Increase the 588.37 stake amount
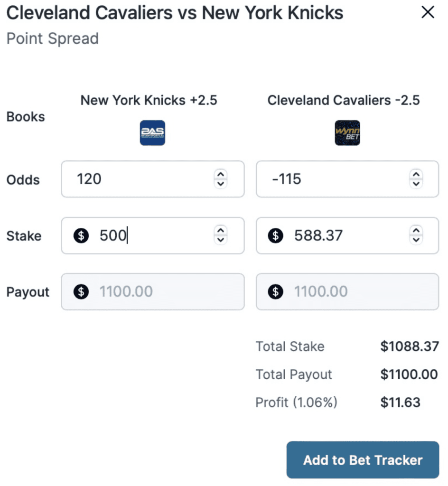 (416, 230)
